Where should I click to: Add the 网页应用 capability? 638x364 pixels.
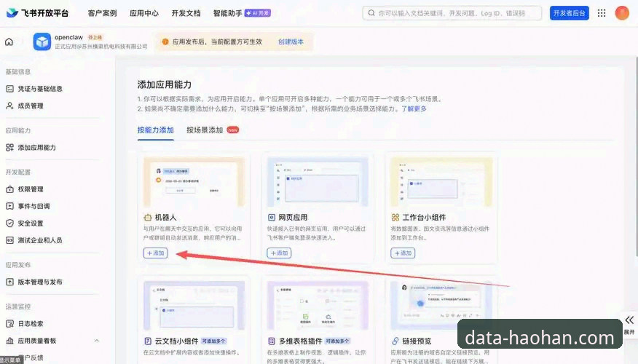(x=279, y=253)
